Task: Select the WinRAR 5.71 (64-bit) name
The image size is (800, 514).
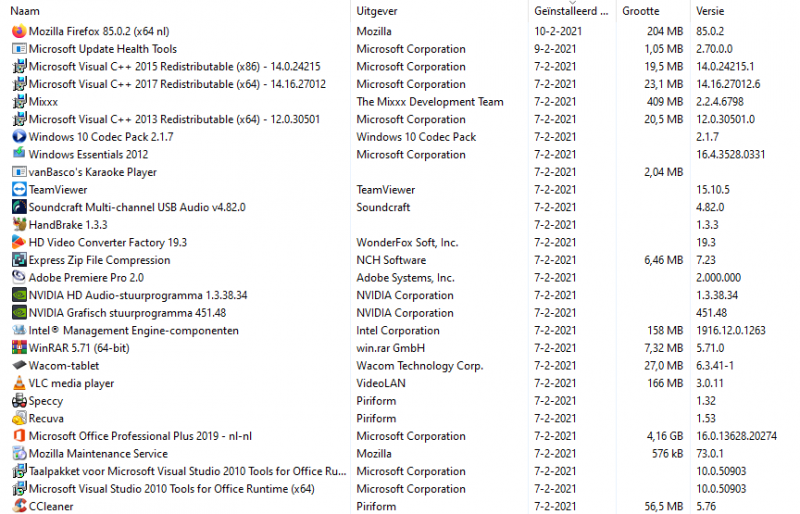Action: (x=79, y=348)
